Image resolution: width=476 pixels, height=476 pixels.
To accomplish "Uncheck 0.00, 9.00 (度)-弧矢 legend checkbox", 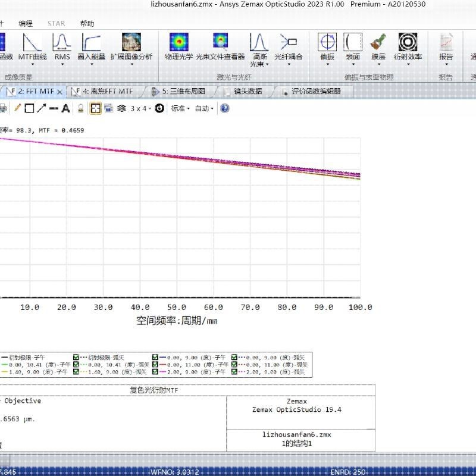I will 234,358.
